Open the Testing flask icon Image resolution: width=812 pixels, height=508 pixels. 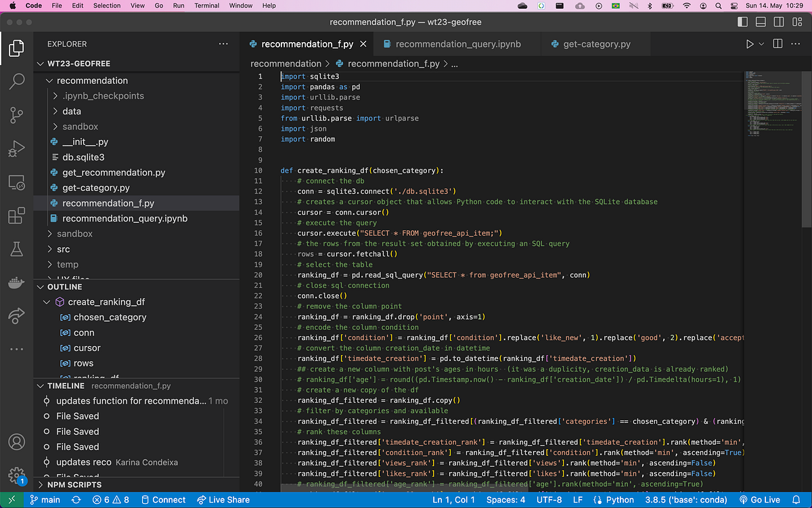pyautogui.click(x=16, y=249)
